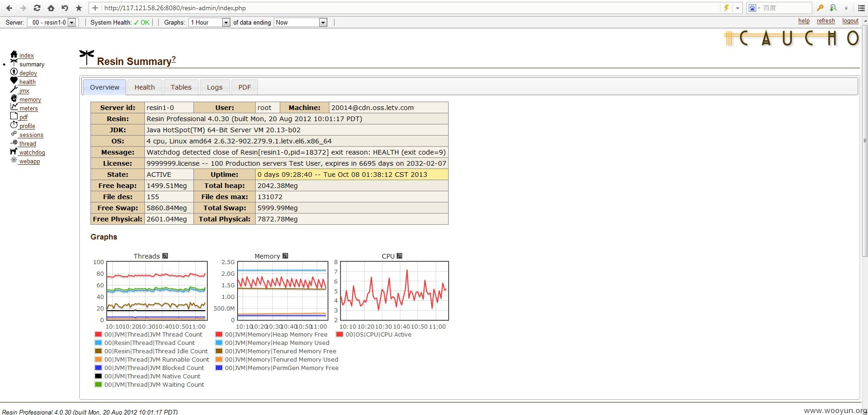Click the Baidu paw search engine icon
This screenshot has width=868, height=415.
[x=752, y=8]
